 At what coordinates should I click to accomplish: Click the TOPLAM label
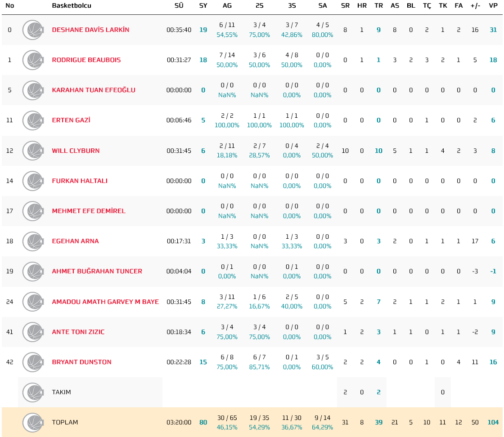point(65,423)
